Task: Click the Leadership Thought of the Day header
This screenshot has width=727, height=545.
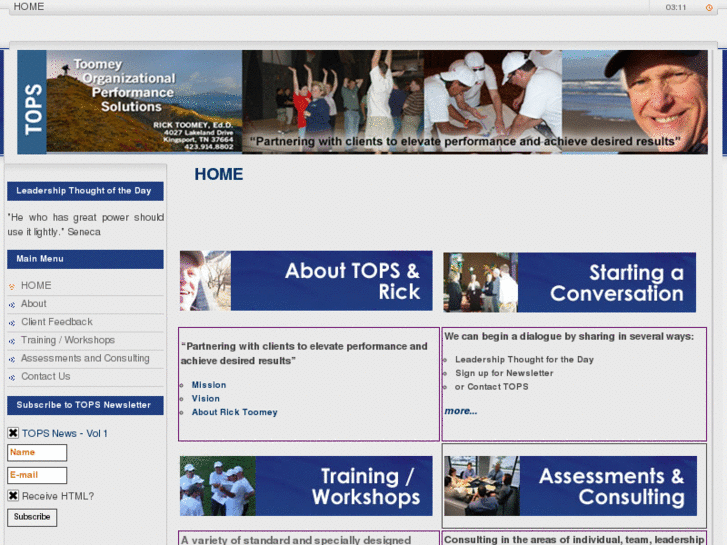Action: 85,191
